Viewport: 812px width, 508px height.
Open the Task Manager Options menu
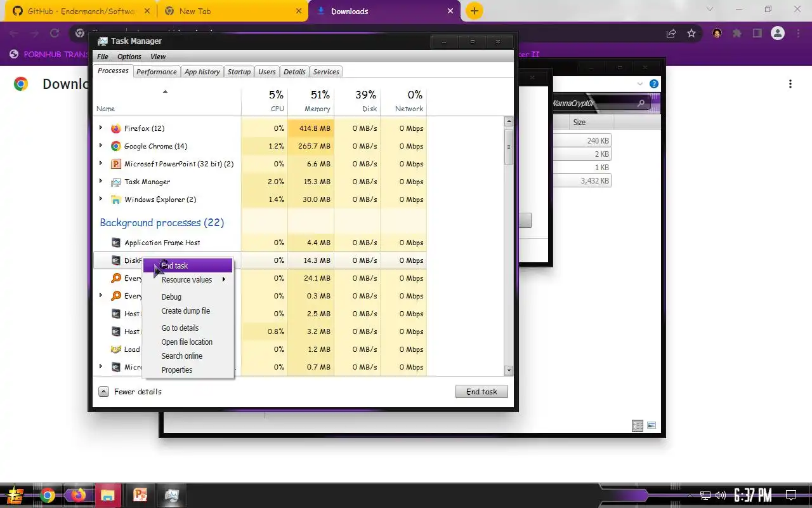129,57
